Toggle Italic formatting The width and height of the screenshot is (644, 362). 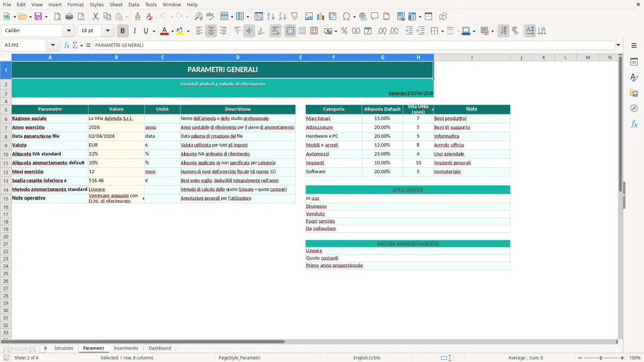click(x=135, y=31)
